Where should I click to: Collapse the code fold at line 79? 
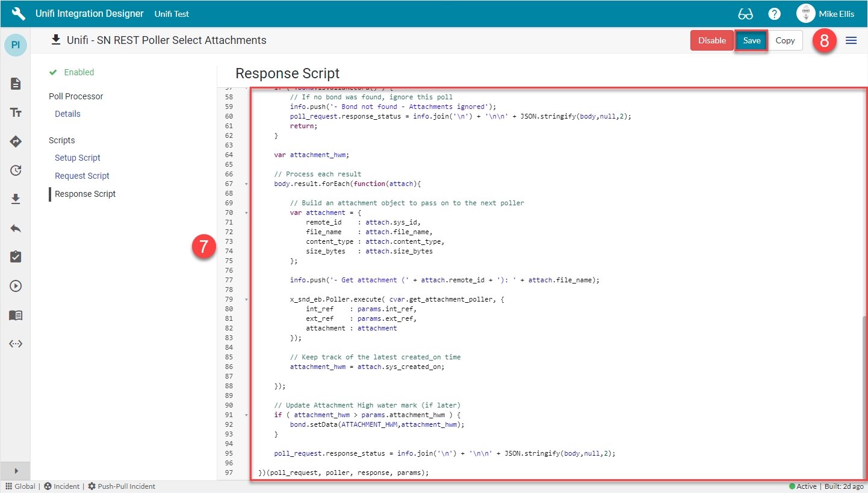(246, 299)
